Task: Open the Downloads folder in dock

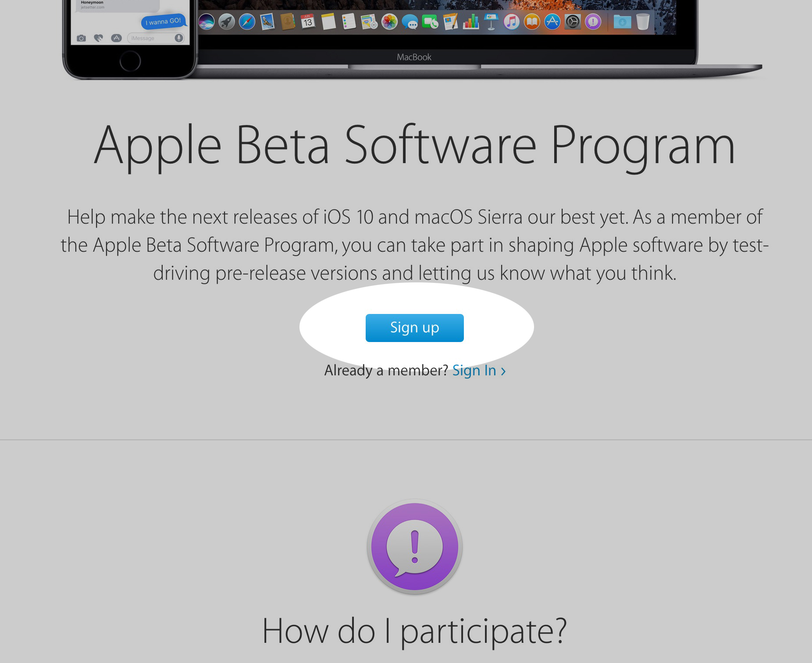Action: (x=622, y=21)
